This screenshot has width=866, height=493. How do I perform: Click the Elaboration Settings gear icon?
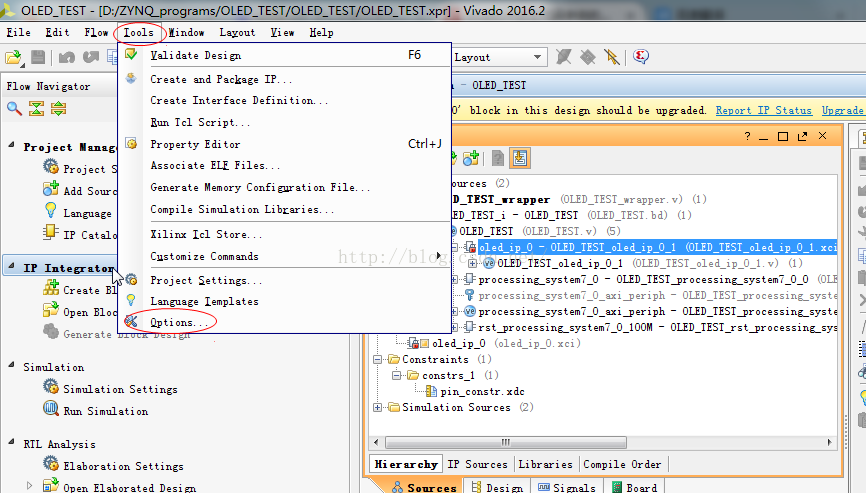51,463
